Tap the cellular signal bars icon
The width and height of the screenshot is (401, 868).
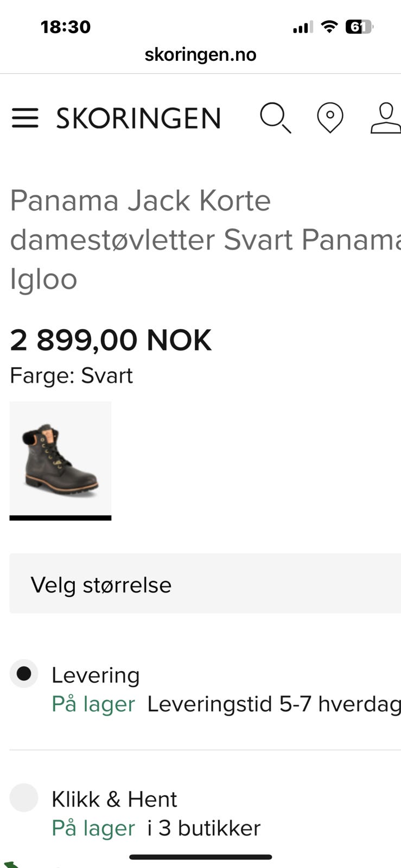[302, 27]
